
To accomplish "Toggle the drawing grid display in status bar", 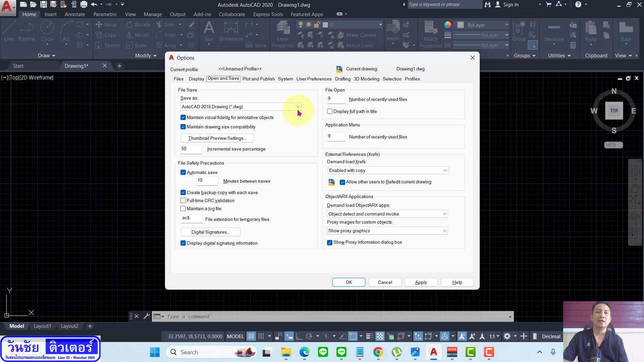I will (251, 336).
